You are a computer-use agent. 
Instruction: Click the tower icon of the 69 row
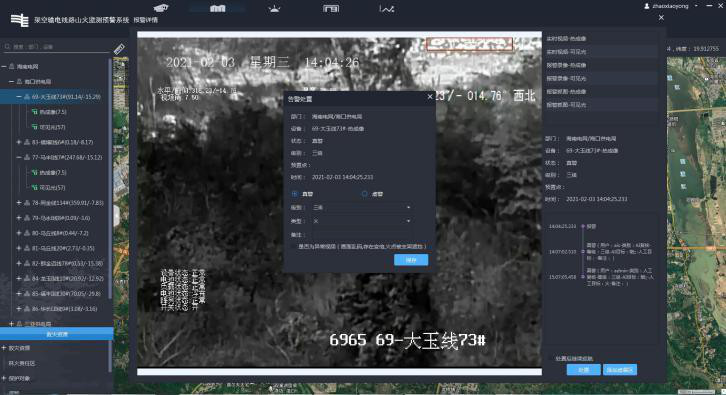click(x=27, y=97)
